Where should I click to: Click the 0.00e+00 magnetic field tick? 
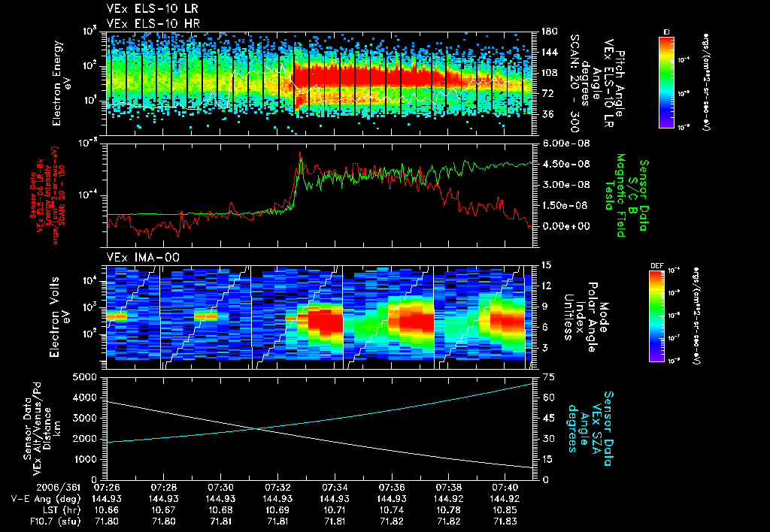click(x=565, y=226)
